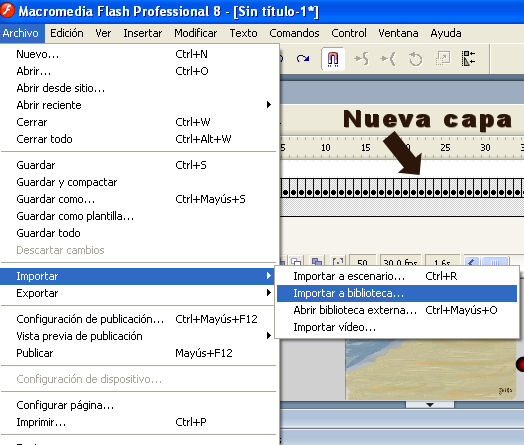The height and width of the screenshot is (445, 524).
Task: Open the Comandos menu
Action: point(294,33)
